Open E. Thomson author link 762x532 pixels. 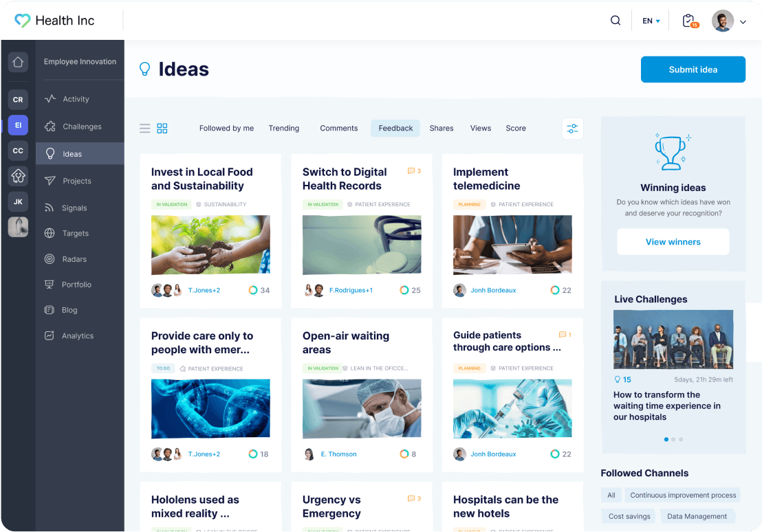tap(339, 454)
